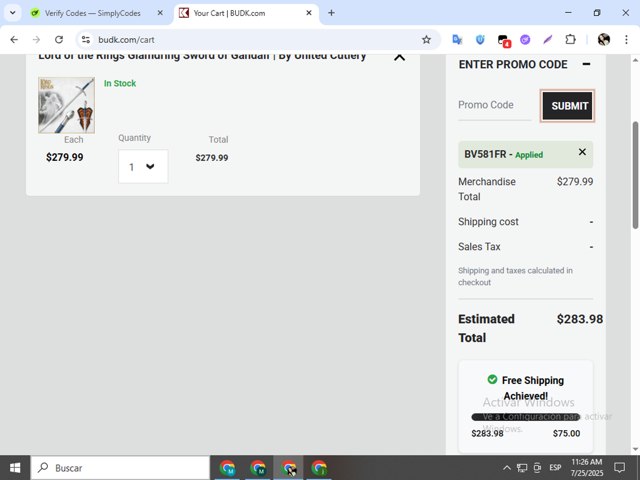This screenshot has width=640, height=480.
Task: Click the page vertical scrollbar
Action: [636, 176]
